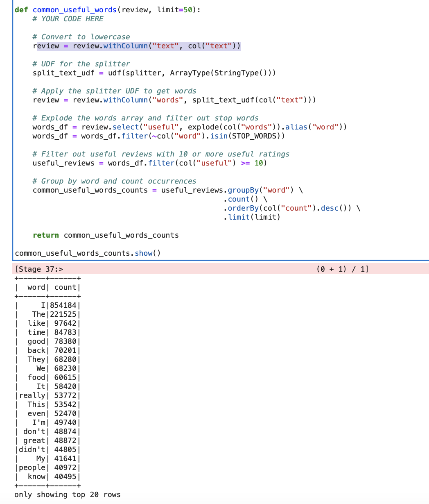Viewport: 429px width, 504px height.
Task: Select the useful_reviews filter line
Action: pos(149,163)
